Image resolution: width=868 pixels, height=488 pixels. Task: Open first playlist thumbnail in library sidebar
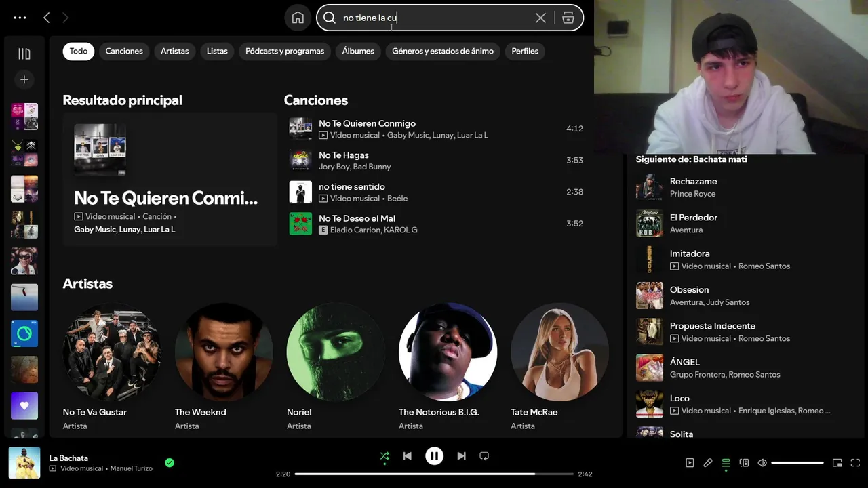coord(24,117)
